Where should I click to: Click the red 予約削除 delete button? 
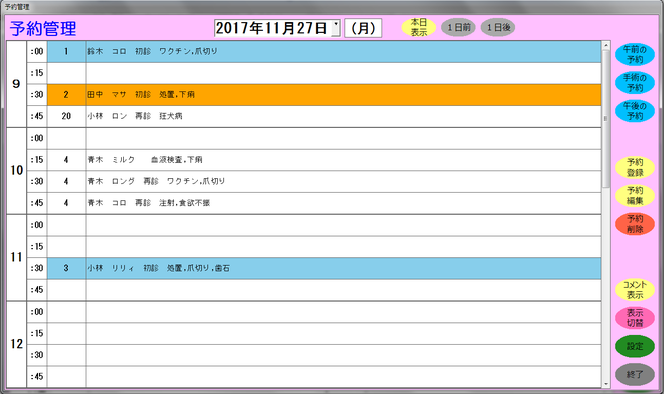(635, 224)
